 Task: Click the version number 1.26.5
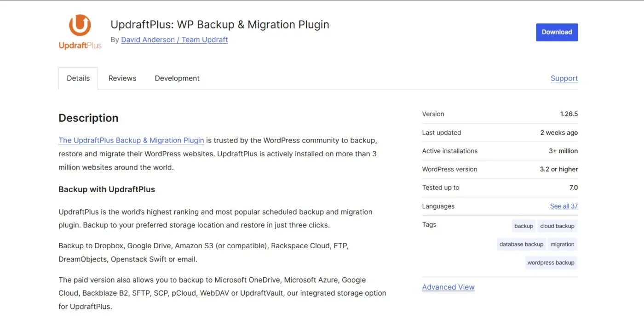[x=569, y=114]
